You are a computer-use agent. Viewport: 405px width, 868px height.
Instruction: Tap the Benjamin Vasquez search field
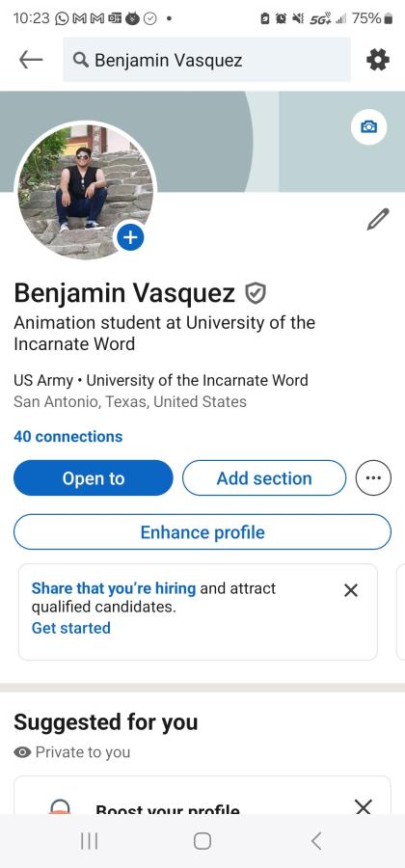coord(207,60)
